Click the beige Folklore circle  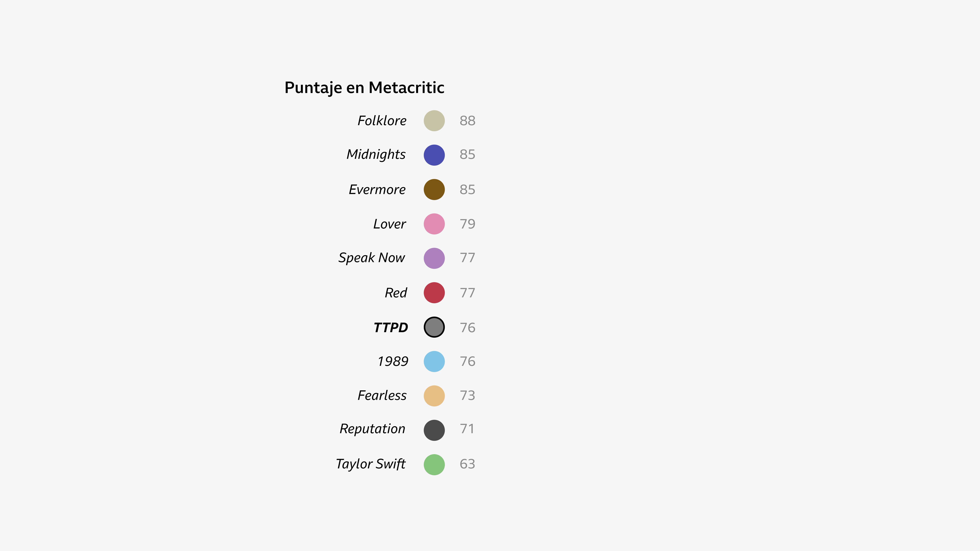[x=434, y=121]
